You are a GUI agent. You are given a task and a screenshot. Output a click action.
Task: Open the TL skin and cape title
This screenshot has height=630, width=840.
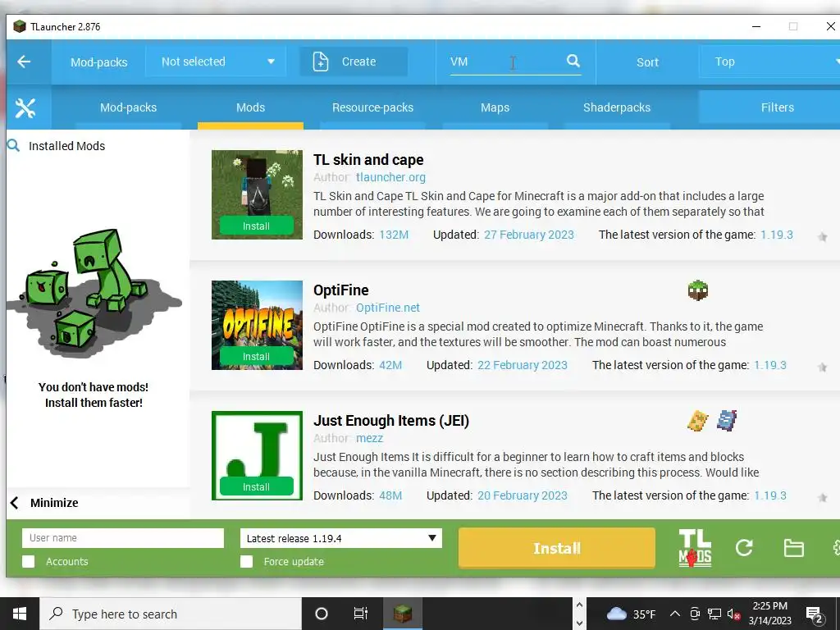(x=368, y=160)
